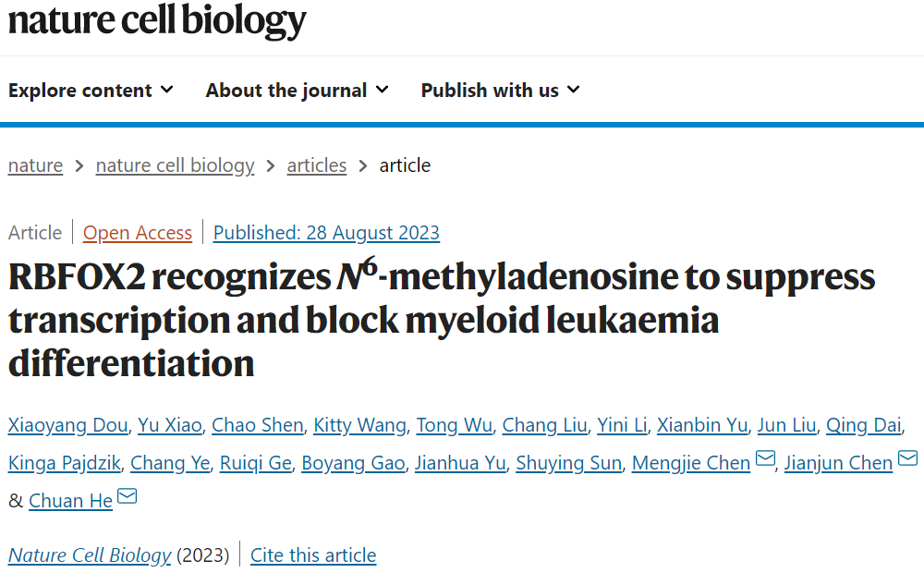Open the Published: 28 August 2023 link
924x573 pixels.
coord(326,233)
